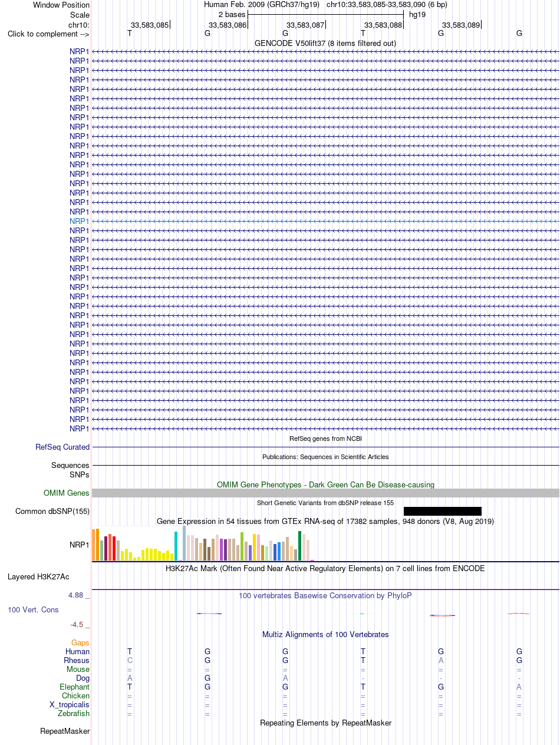Click the Zebrafish species label
Image resolution: width=560 pixels, height=745 pixels.
[74, 713]
